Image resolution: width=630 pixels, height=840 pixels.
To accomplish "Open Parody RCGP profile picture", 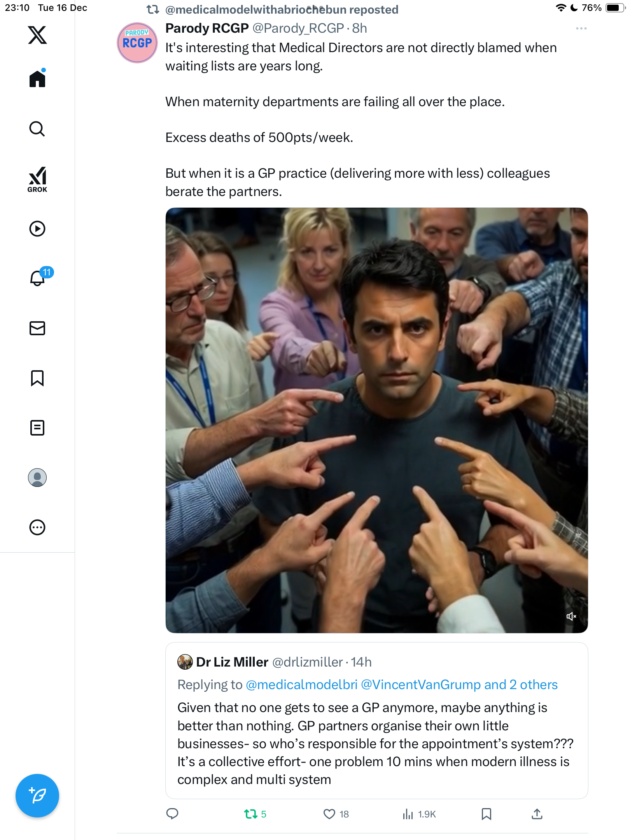I will click(137, 43).
